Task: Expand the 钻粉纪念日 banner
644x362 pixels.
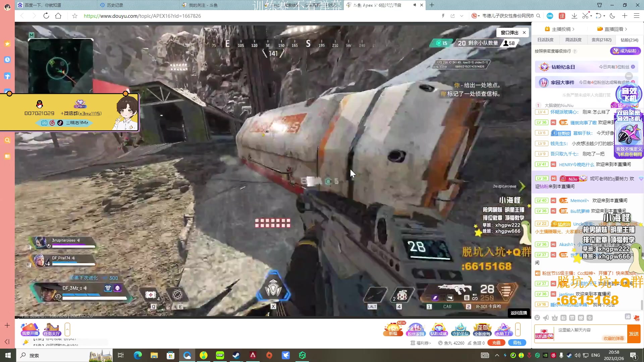Action: click(x=633, y=67)
